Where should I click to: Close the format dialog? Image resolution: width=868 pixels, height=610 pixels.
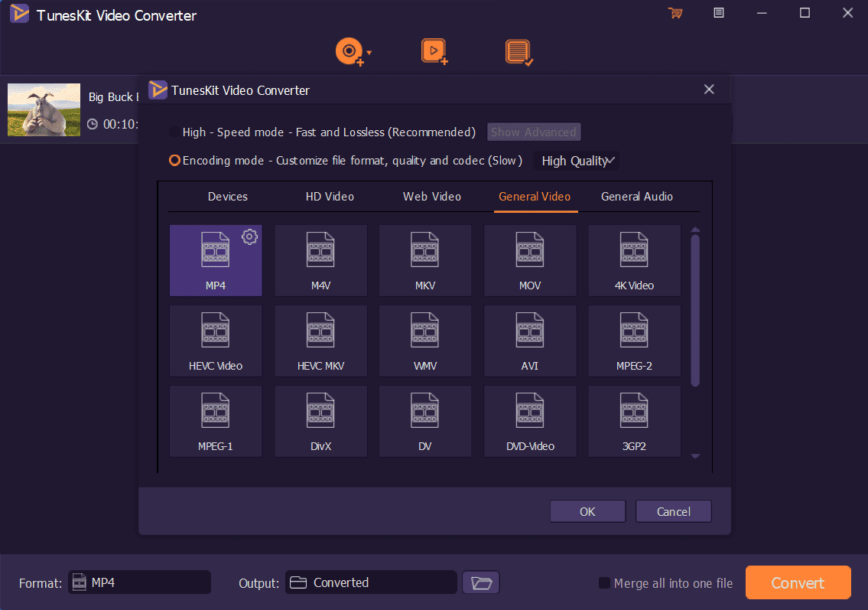709,90
